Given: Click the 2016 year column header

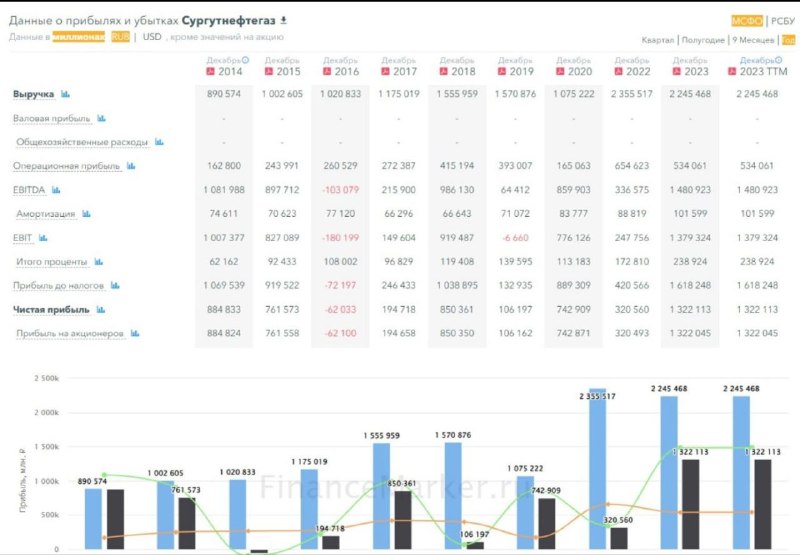Looking at the screenshot, I should pyautogui.click(x=347, y=71).
